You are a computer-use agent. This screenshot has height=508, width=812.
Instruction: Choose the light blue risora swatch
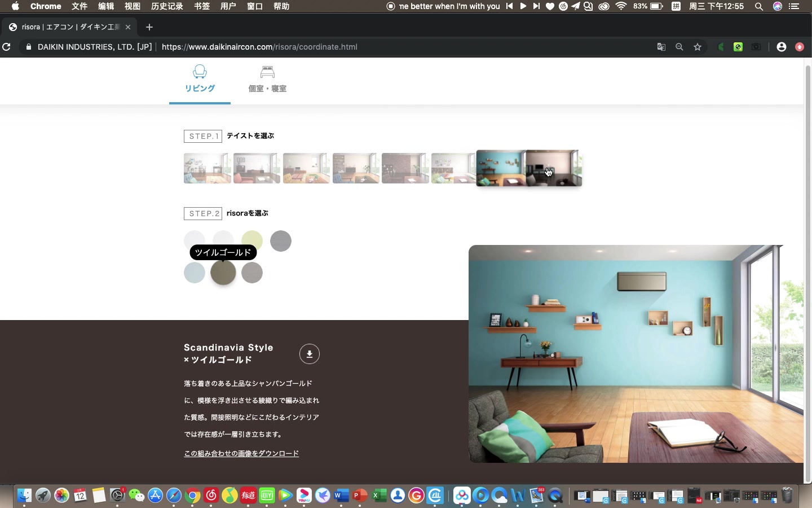point(195,273)
